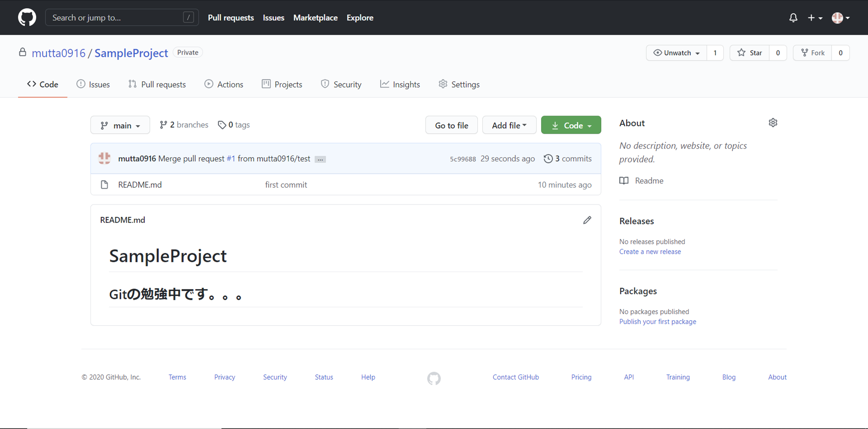Click the README.md header in the preview box
This screenshot has height=429, width=868.
point(123,220)
